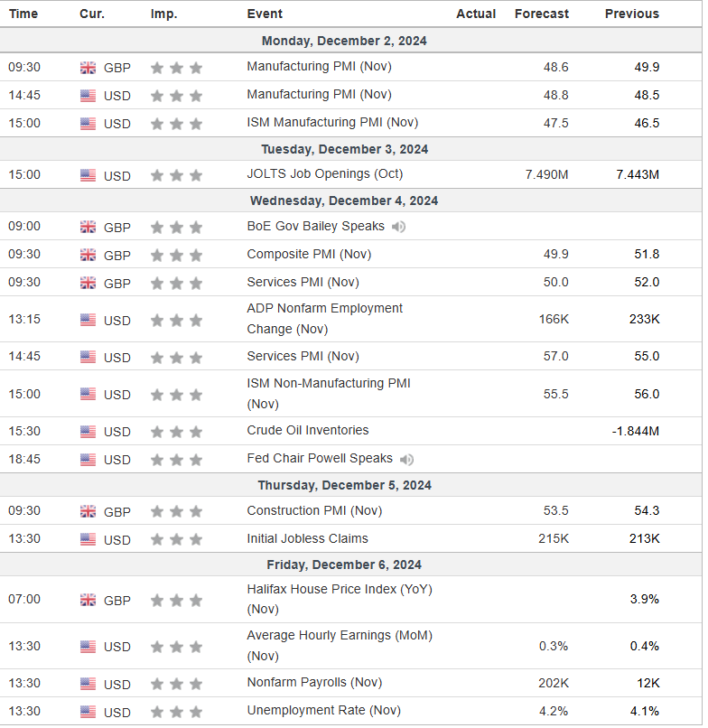Click the Time column header
The width and height of the screenshot is (708, 728).
click(23, 14)
